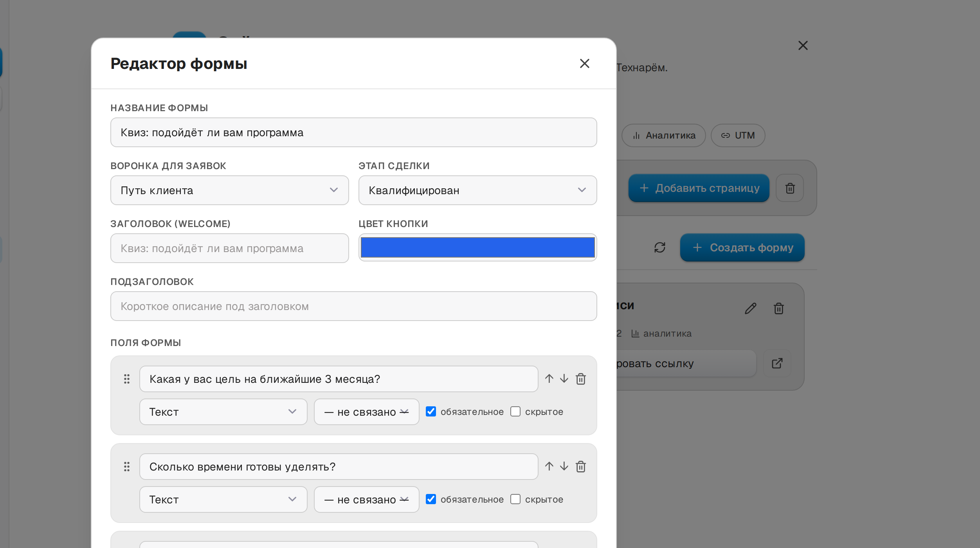Open the blue button color picker
This screenshot has height=548, width=980.
(x=478, y=247)
